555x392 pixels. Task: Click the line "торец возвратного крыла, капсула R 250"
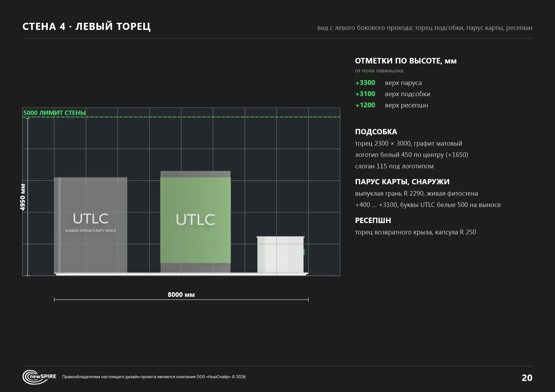click(415, 232)
